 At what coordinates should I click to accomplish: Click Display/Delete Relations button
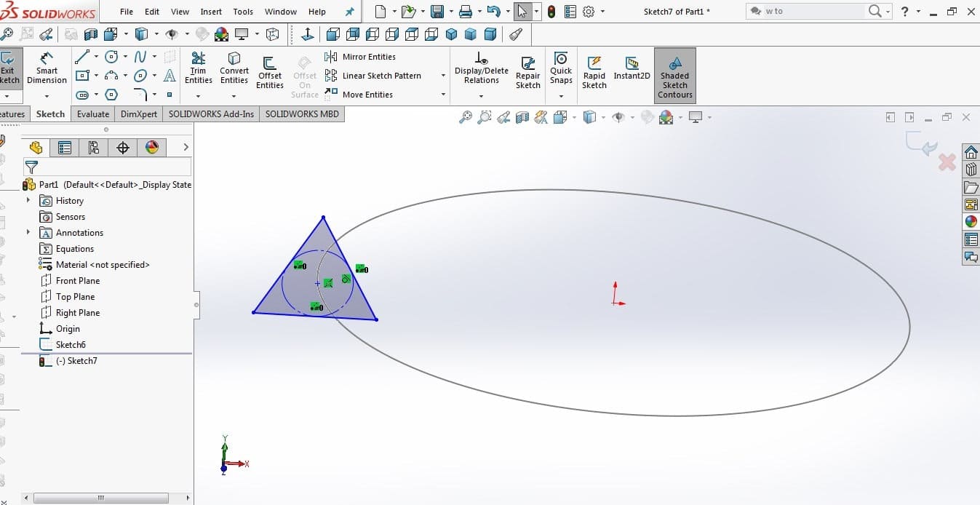point(481,68)
